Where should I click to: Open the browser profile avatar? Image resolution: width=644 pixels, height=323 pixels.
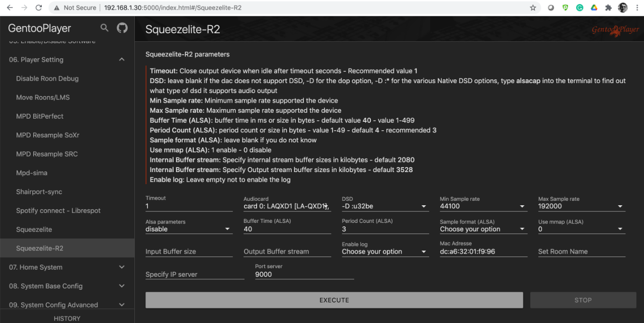[623, 8]
